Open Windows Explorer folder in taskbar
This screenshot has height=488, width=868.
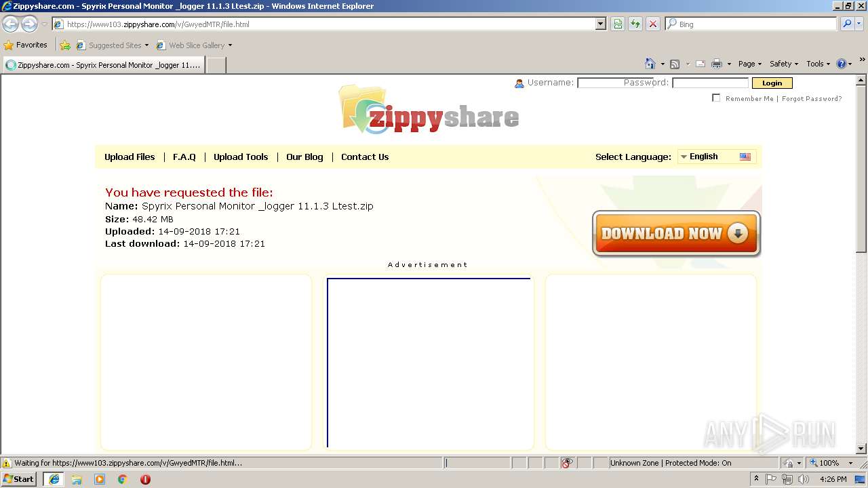[77, 479]
